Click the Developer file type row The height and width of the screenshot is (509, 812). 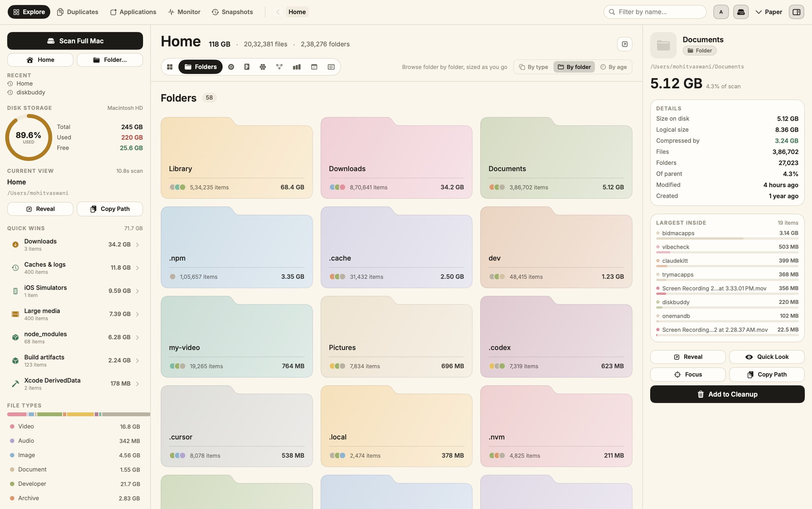[75, 484]
